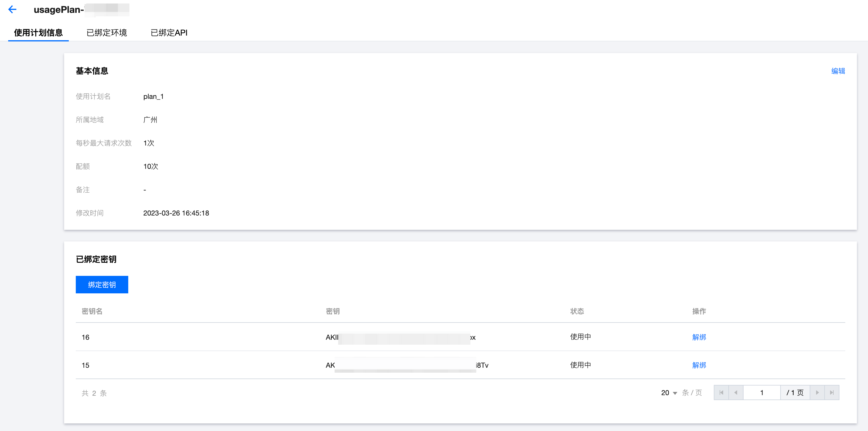Unbind key 16 via 解绑
868x431 pixels.
699,337
